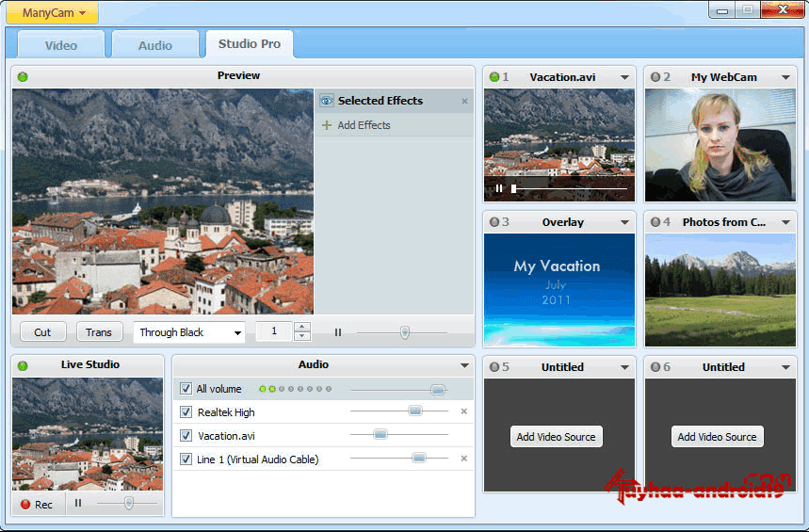Viewport: 809px width, 532px height.
Task: Adjust the All volume slider
Action: [438, 390]
